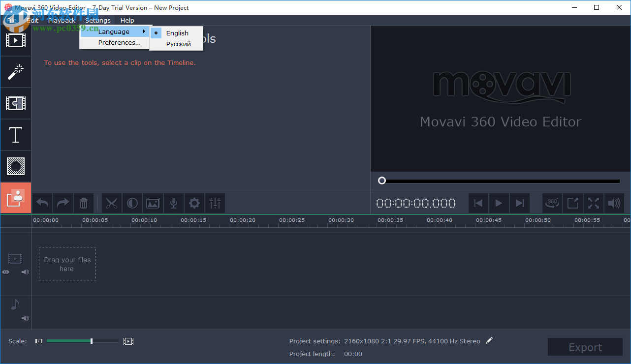Screen dimensions: 631x364
Task: Open the Help menu
Action: point(127,20)
